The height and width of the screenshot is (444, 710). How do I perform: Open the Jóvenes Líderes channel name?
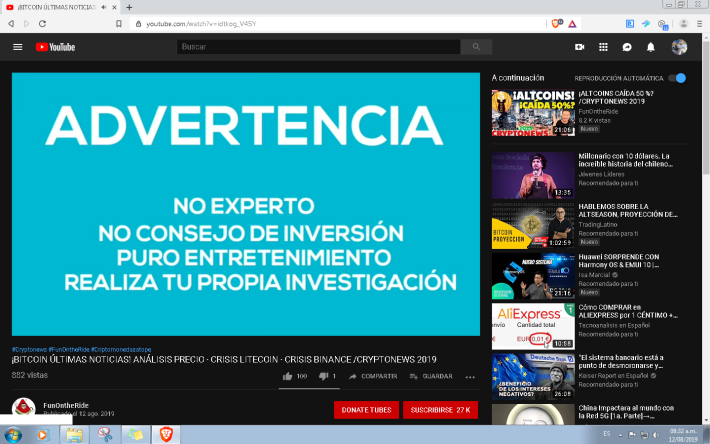601,174
